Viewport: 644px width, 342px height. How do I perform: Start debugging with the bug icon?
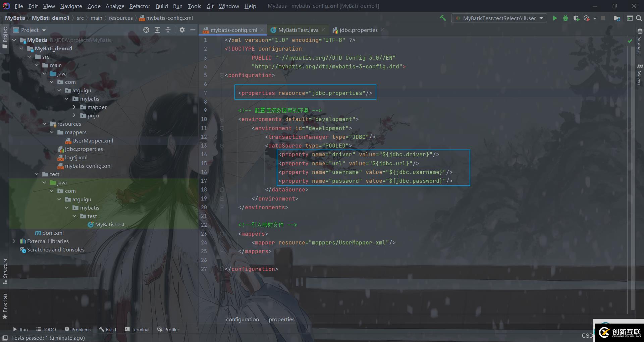(566, 18)
